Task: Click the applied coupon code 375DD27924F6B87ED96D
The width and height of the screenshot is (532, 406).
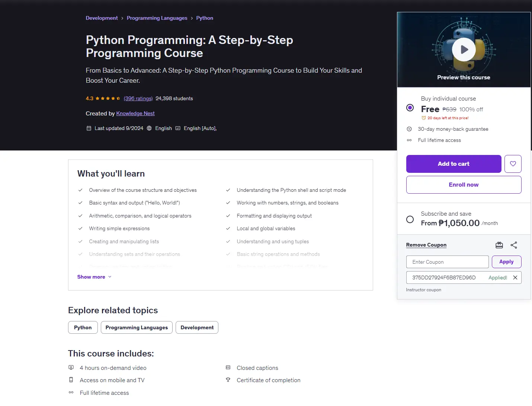Action: point(444,277)
